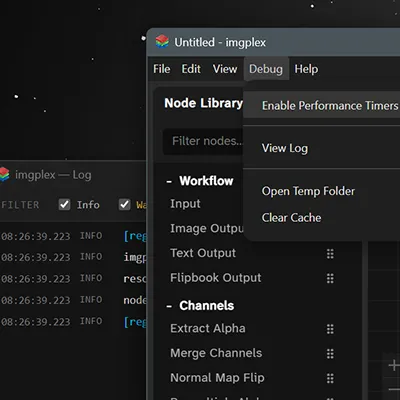Collapse the Workflow category
The image size is (400, 400).
click(x=169, y=182)
